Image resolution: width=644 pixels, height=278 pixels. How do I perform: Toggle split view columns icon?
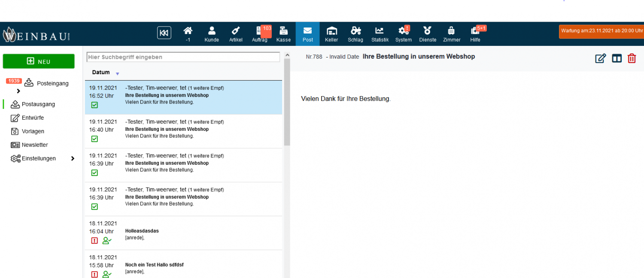click(x=617, y=58)
